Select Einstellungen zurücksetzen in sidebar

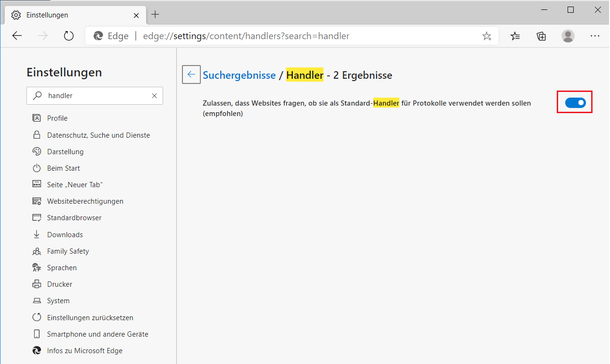pyautogui.click(x=90, y=318)
